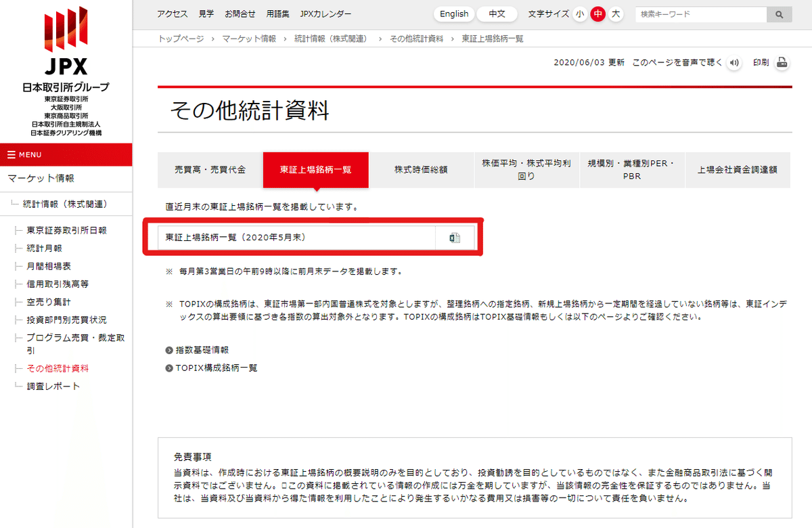The image size is (812, 528).
Task: Click the search magnifier icon
Action: tap(779, 14)
